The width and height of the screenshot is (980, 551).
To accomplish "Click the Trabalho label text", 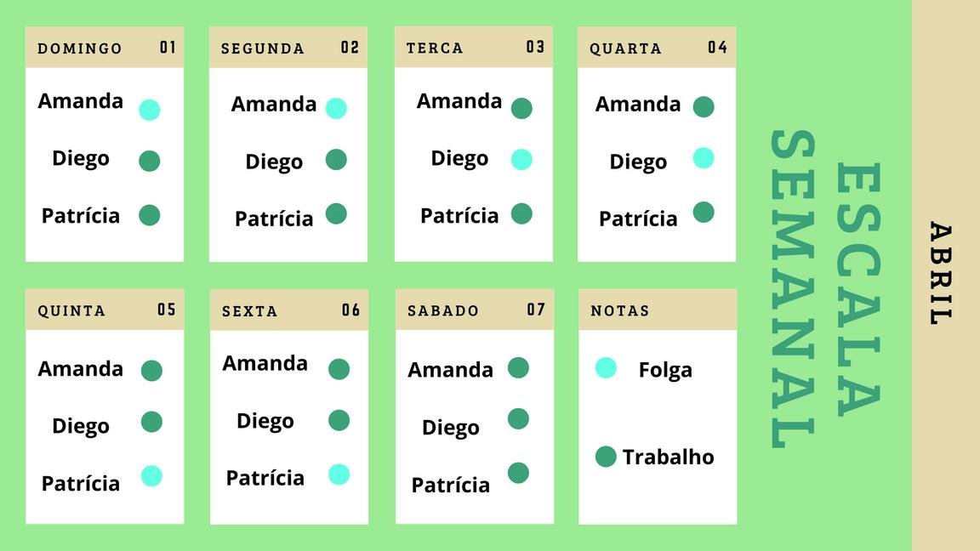I will (x=668, y=457).
